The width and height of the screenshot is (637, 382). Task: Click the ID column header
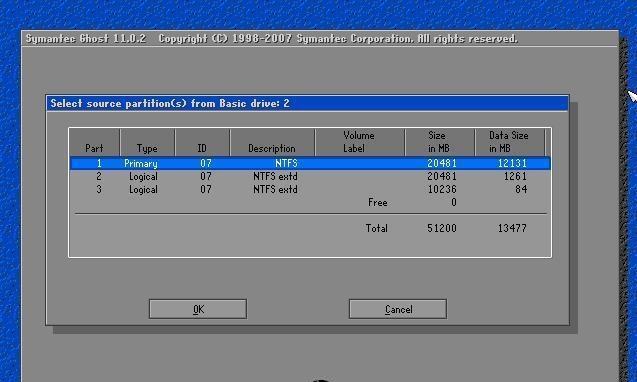[202, 142]
